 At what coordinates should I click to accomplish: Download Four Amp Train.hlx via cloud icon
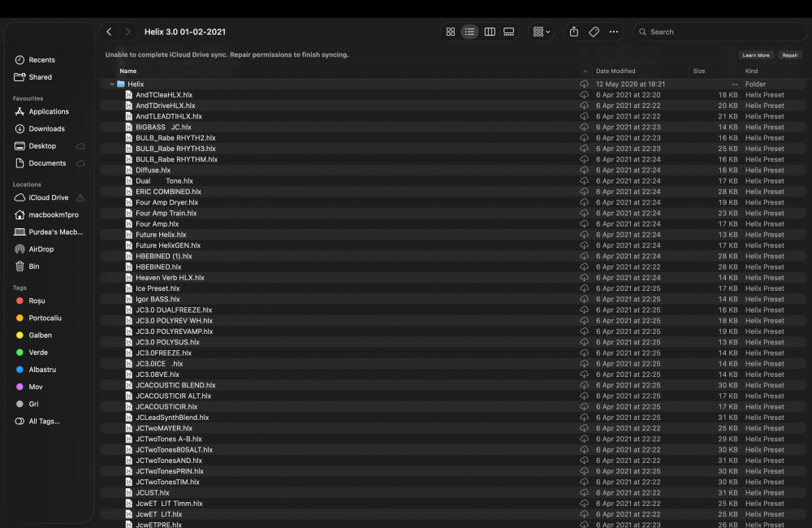(x=584, y=213)
